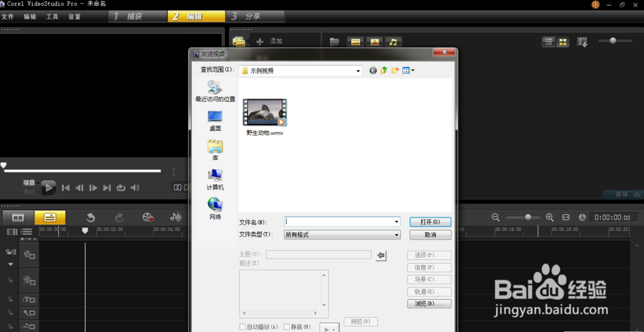Click the Undo arrow in the timeline toolbar
The height and width of the screenshot is (332, 644).
point(91,217)
